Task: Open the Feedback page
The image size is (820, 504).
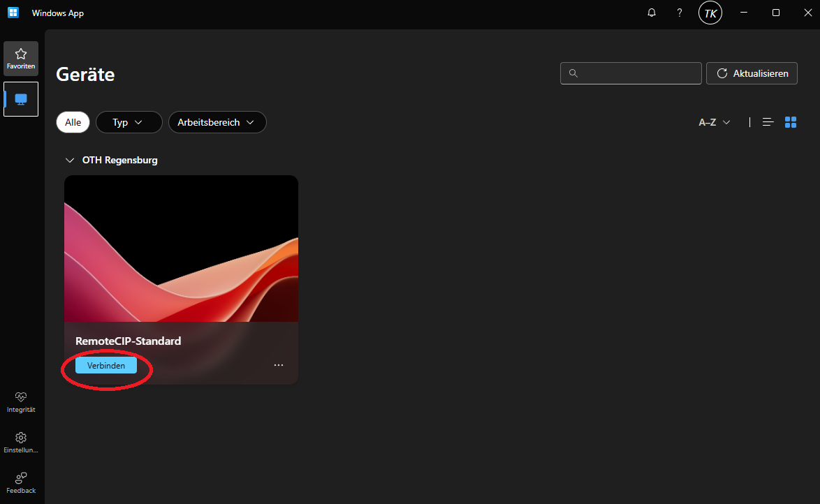Action: (21, 482)
